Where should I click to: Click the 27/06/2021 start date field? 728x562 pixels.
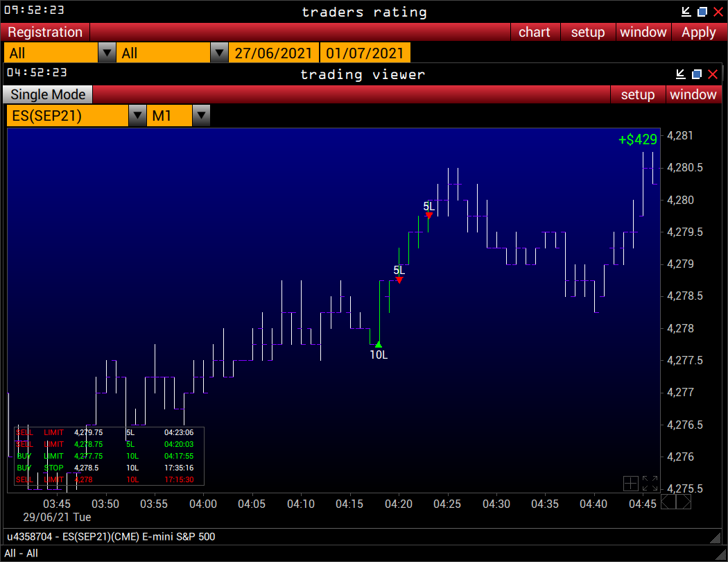point(273,52)
